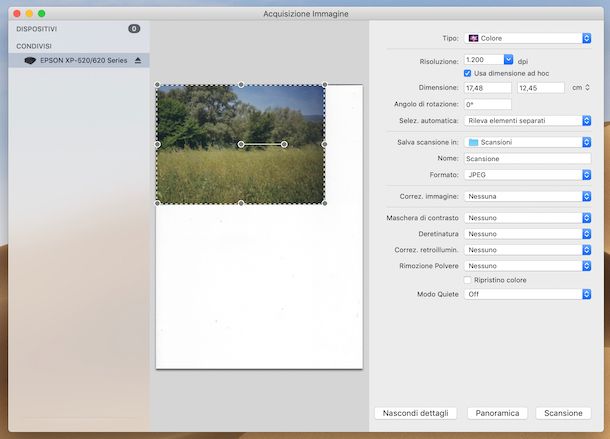Screen dimensions: 610x439
Task: Minimize the window with yellow button
Action: (29, 14)
